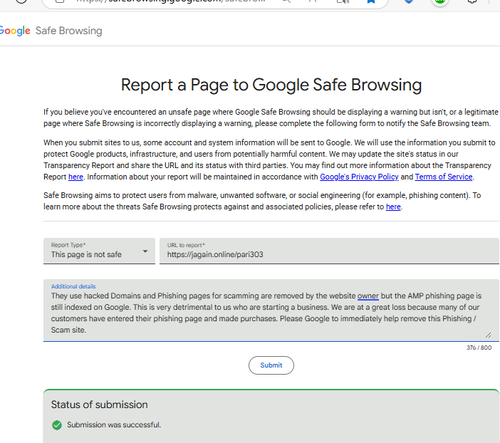Screen dimensions: 500x443
Task: Open the Report Type dropdown
Action: point(99,251)
